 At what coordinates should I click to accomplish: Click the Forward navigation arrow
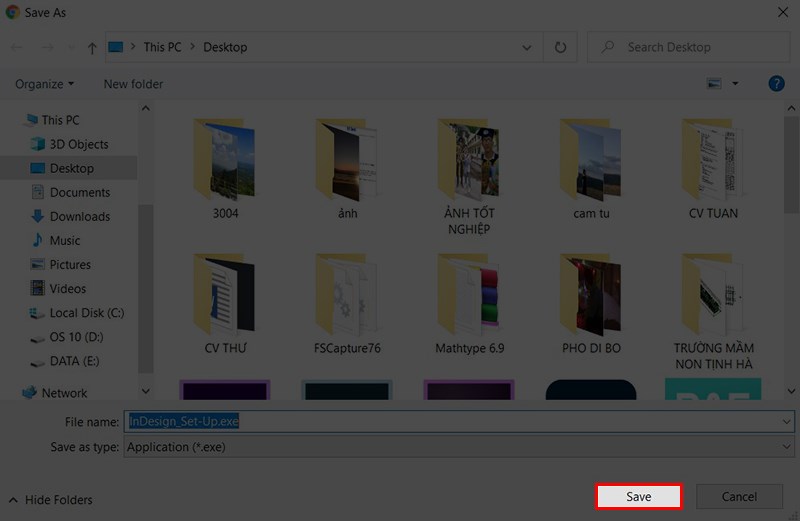coord(47,47)
